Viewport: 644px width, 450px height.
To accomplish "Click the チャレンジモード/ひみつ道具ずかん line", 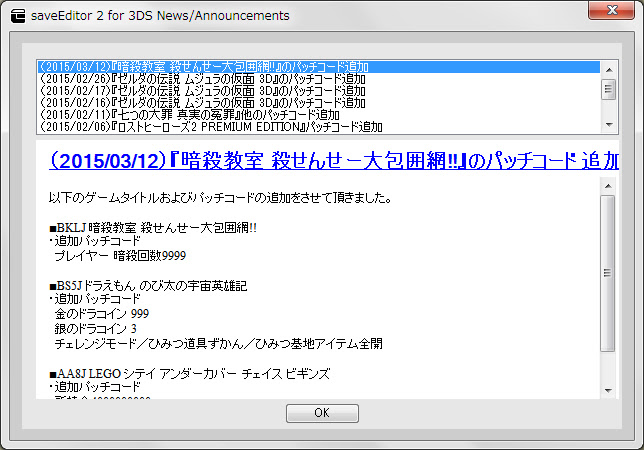I will [218, 343].
